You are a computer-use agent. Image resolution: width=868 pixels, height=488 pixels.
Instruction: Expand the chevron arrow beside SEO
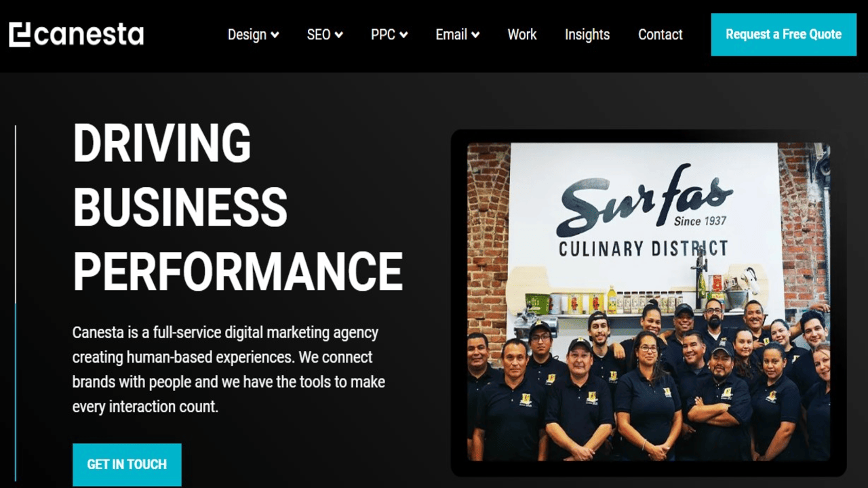(x=339, y=35)
